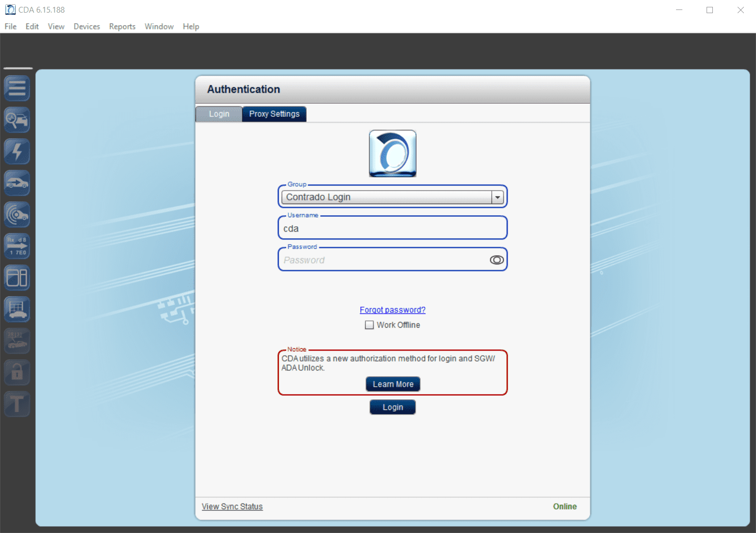756x533 pixels.
Task: Switch to the Proxy Settings tab
Action: pyautogui.click(x=274, y=114)
